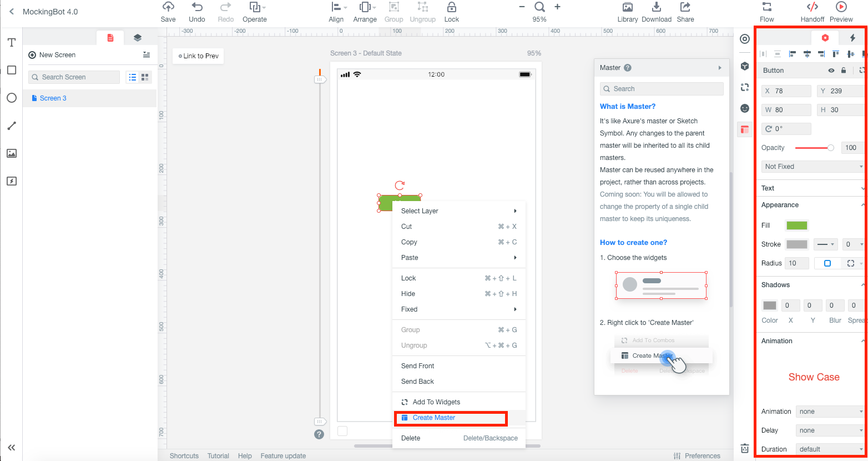The height and width of the screenshot is (461, 868).
Task: Select the Rectangle tool
Action: pyautogui.click(x=11, y=70)
